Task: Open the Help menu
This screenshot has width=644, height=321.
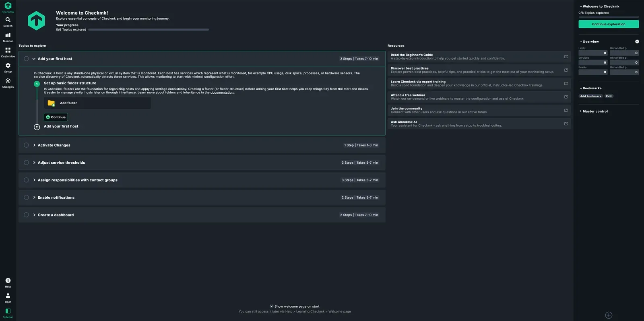Action: (8, 283)
